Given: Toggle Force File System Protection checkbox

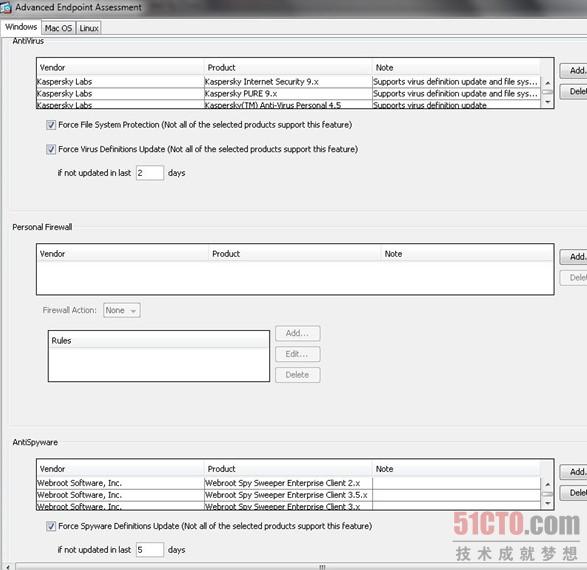Looking at the screenshot, I should (51, 125).
